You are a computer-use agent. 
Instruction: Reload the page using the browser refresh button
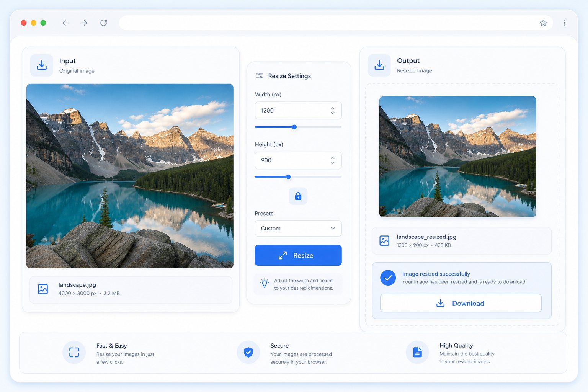tap(104, 23)
